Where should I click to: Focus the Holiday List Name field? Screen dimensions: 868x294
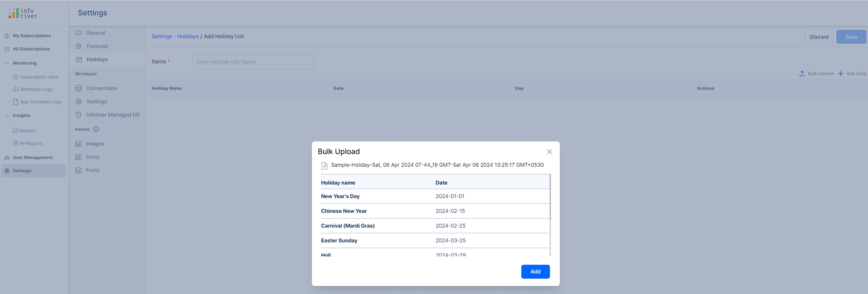253,62
